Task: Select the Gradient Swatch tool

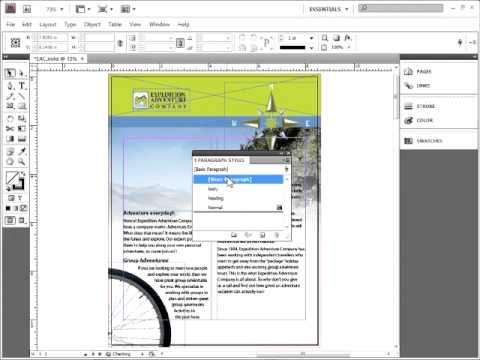Action: click(10, 139)
